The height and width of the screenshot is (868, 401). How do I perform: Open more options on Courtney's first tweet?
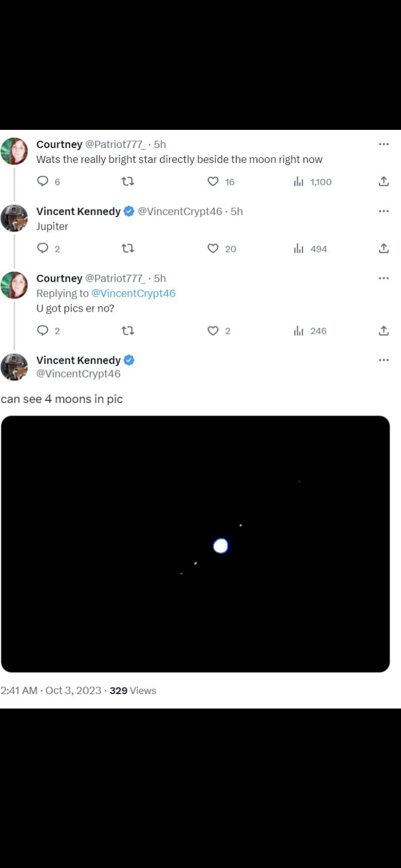pyautogui.click(x=384, y=144)
